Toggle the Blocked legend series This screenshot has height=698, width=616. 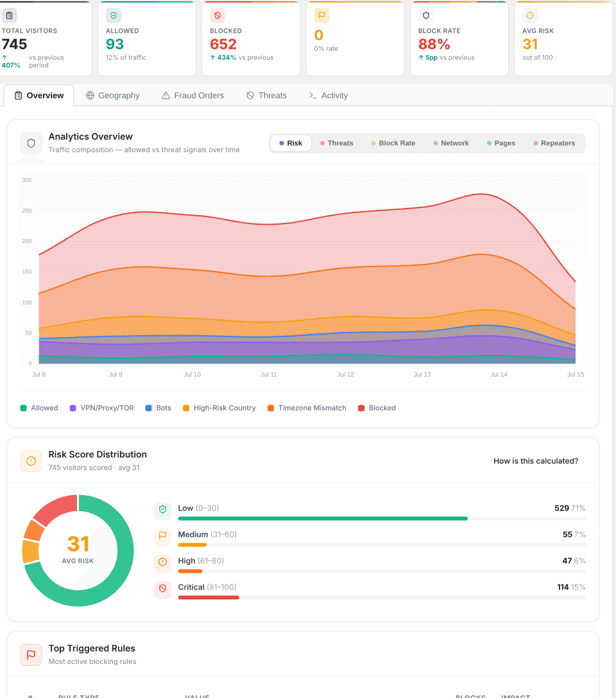click(x=377, y=408)
